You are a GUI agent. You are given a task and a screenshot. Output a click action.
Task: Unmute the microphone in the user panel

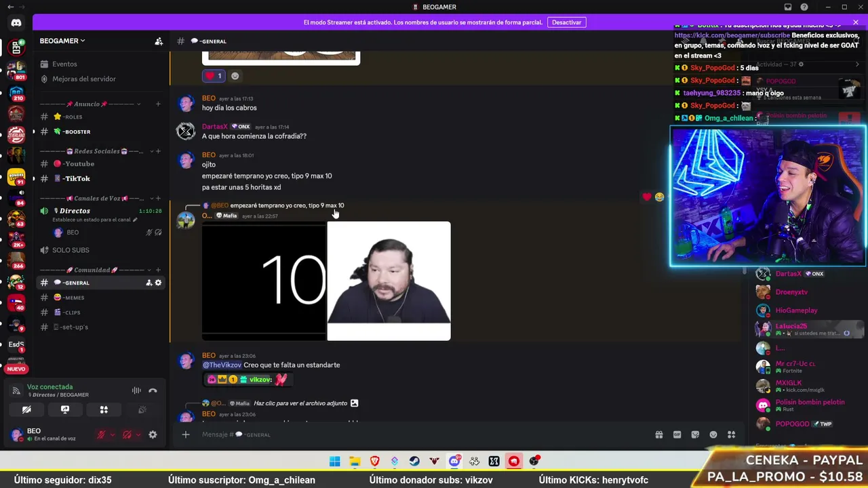point(101,434)
